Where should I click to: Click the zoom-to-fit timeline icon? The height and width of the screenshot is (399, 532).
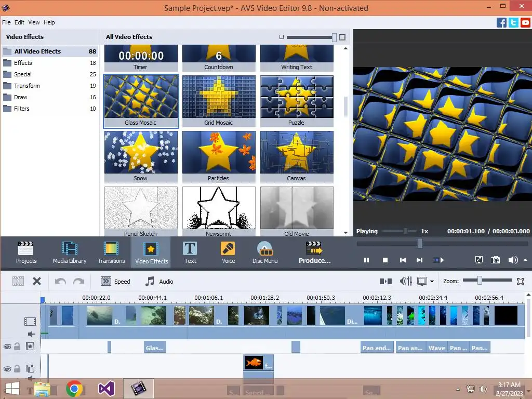point(521,281)
